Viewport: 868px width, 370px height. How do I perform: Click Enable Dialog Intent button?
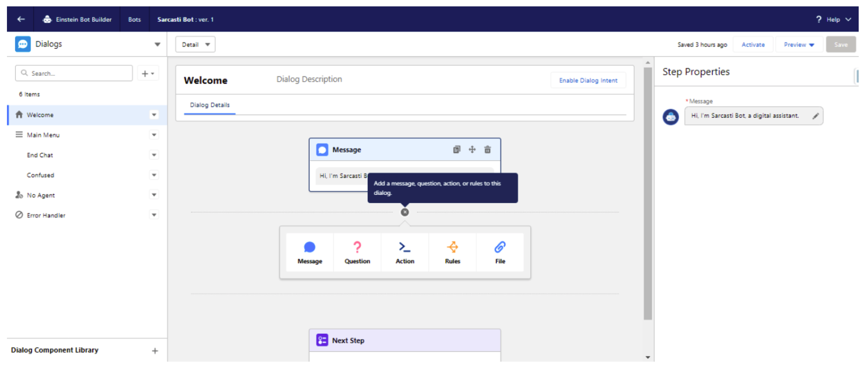[x=588, y=81]
